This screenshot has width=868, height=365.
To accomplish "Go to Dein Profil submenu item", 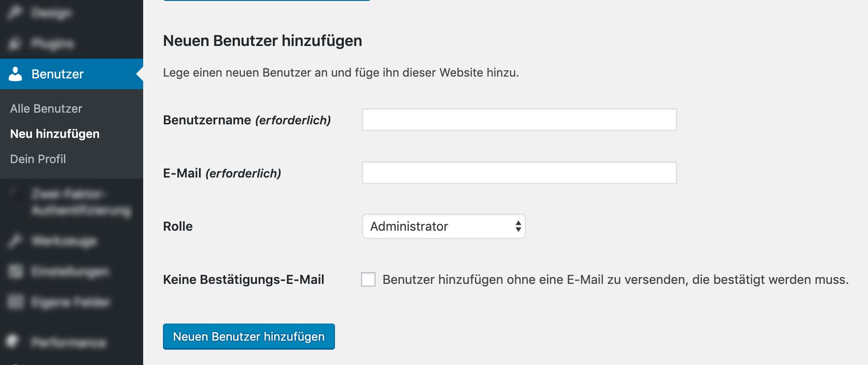I will coord(38,159).
